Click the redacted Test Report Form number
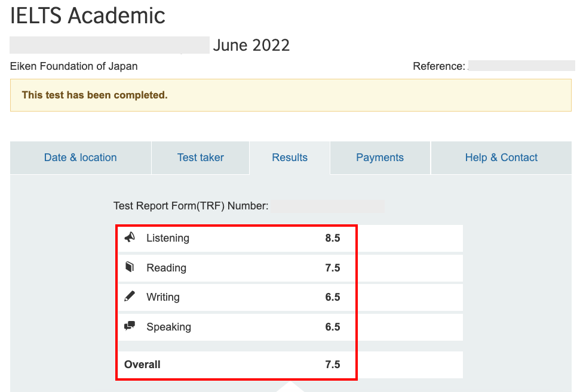The width and height of the screenshot is (580, 392). [x=327, y=206]
